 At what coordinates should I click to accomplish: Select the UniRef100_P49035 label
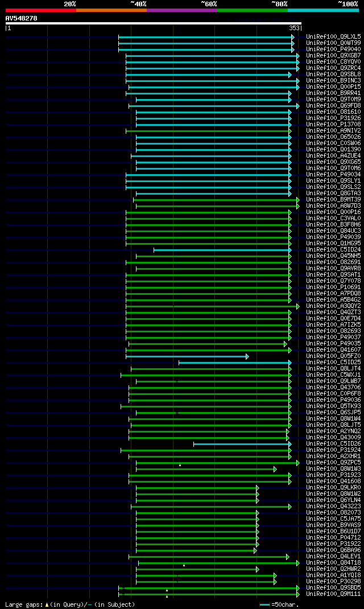coord(333,343)
